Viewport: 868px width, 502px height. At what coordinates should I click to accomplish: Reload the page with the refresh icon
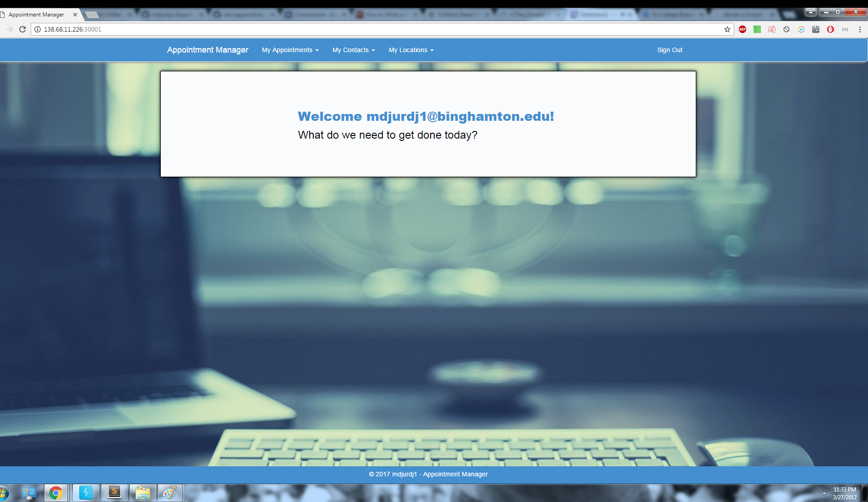pyautogui.click(x=22, y=29)
